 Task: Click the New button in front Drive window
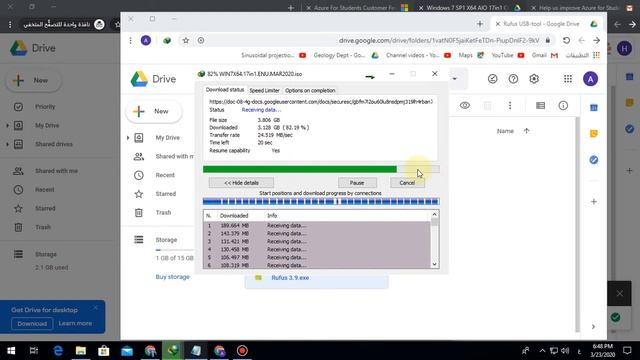tap(154, 111)
